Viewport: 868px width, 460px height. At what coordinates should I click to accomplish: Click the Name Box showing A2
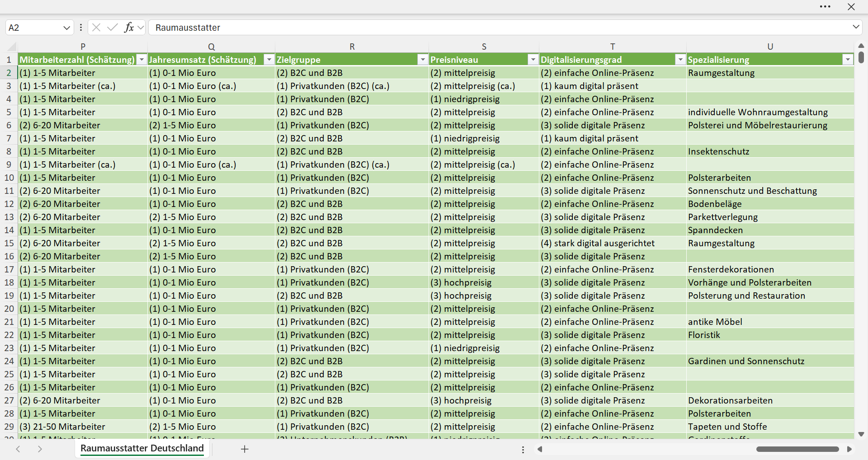[x=34, y=28]
